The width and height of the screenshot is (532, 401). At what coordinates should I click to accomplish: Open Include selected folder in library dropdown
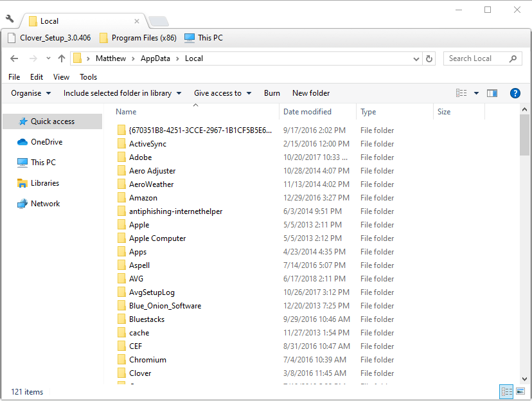point(122,93)
